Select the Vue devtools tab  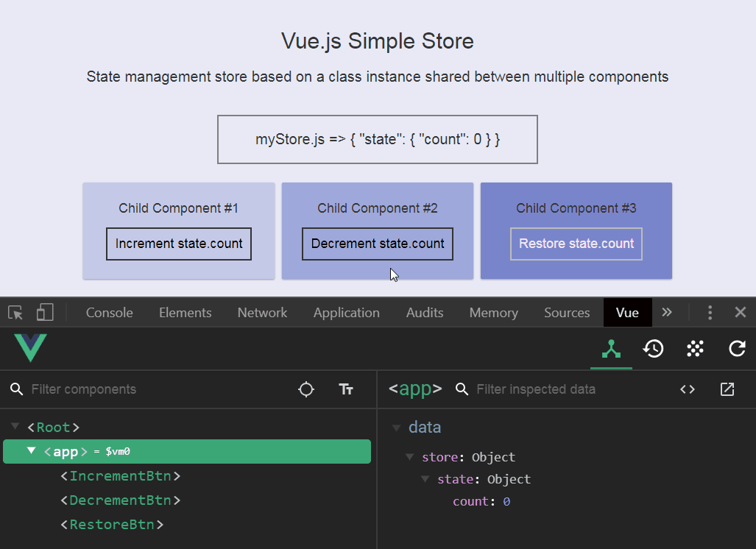pyautogui.click(x=627, y=312)
